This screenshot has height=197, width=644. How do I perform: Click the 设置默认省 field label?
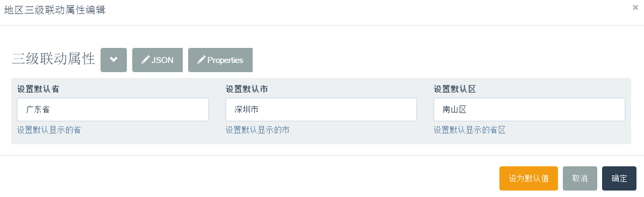point(38,89)
